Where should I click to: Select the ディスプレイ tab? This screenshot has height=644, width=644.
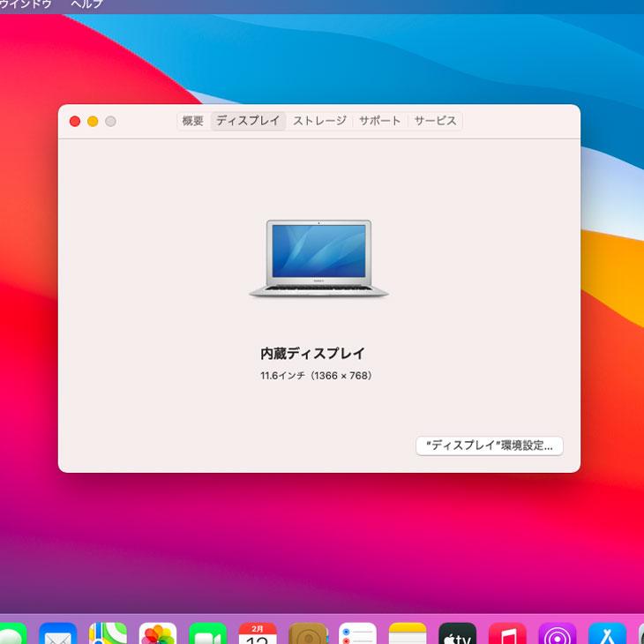[x=248, y=121]
